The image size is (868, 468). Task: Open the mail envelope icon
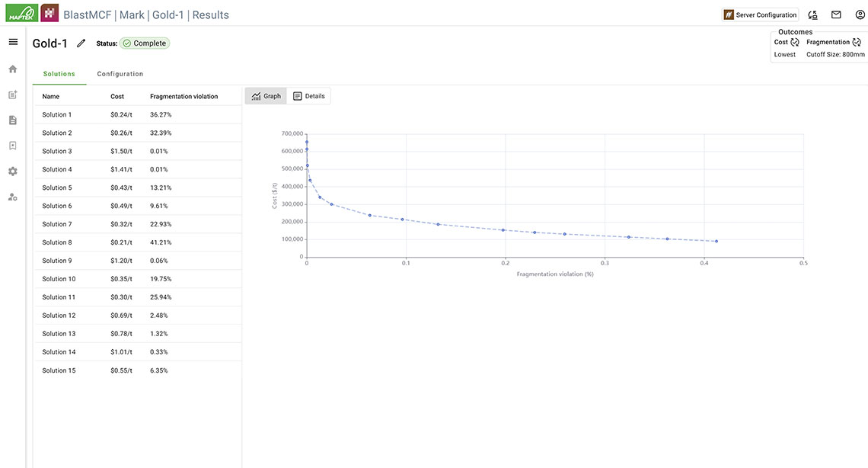click(836, 14)
